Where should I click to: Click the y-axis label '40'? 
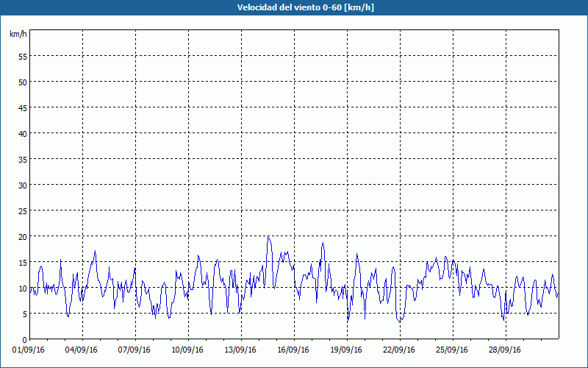(23, 134)
